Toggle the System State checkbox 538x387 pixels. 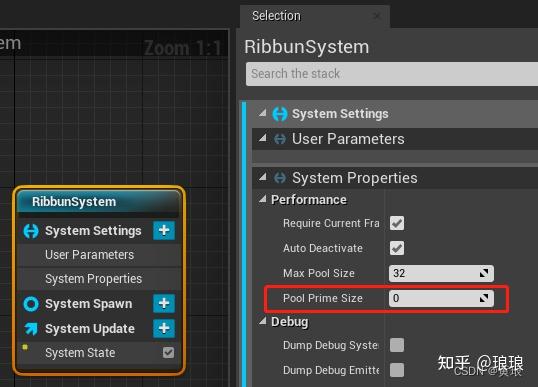(x=168, y=352)
